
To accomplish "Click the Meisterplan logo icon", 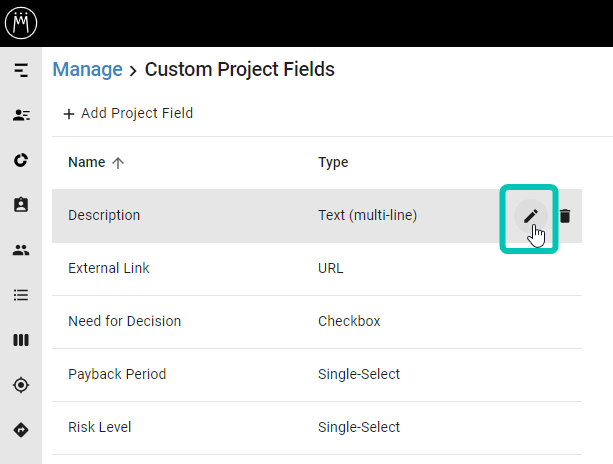I will (x=21, y=23).
